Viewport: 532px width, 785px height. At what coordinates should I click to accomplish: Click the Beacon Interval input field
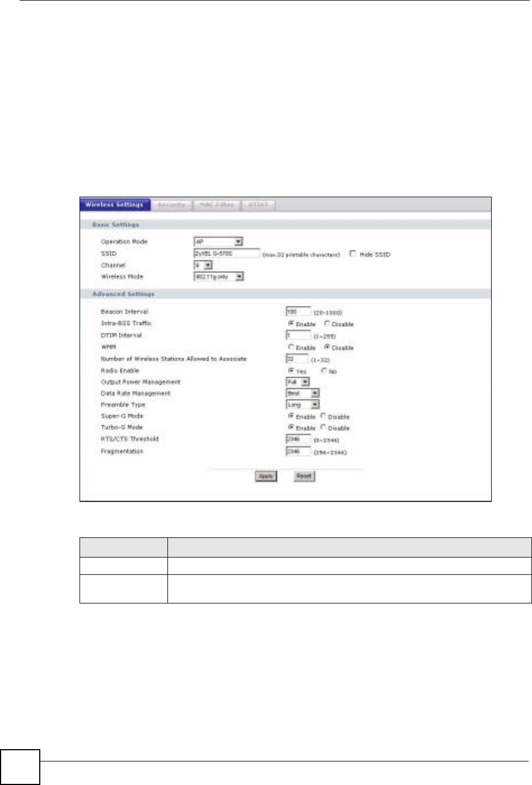(x=298, y=312)
